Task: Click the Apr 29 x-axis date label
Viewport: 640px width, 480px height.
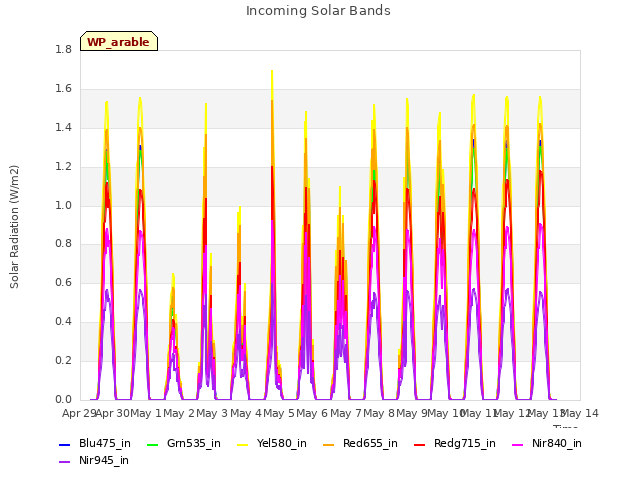Action: 79,413
